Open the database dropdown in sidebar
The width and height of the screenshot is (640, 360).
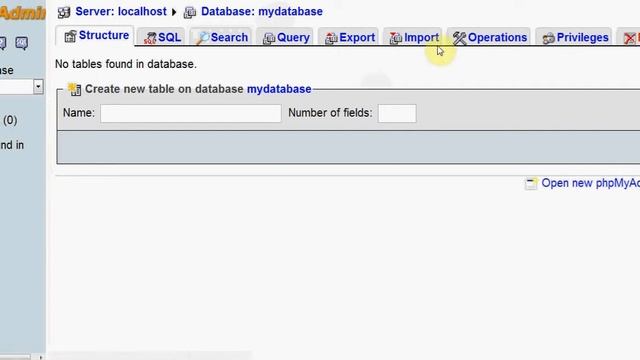38,87
